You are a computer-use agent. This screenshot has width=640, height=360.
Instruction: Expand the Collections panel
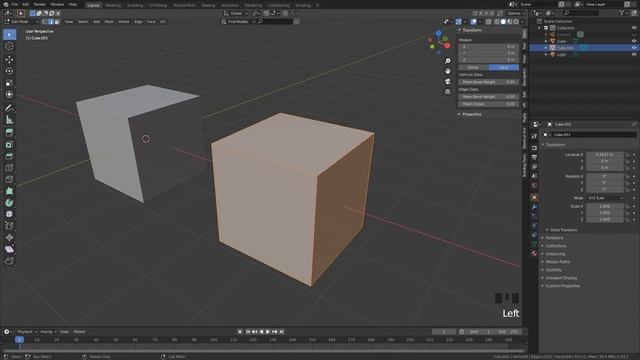556,246
